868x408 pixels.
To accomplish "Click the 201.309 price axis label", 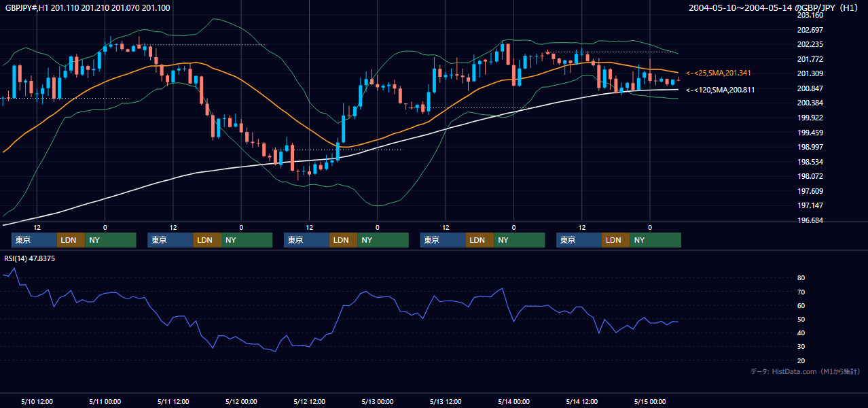I will click(810, 73).
